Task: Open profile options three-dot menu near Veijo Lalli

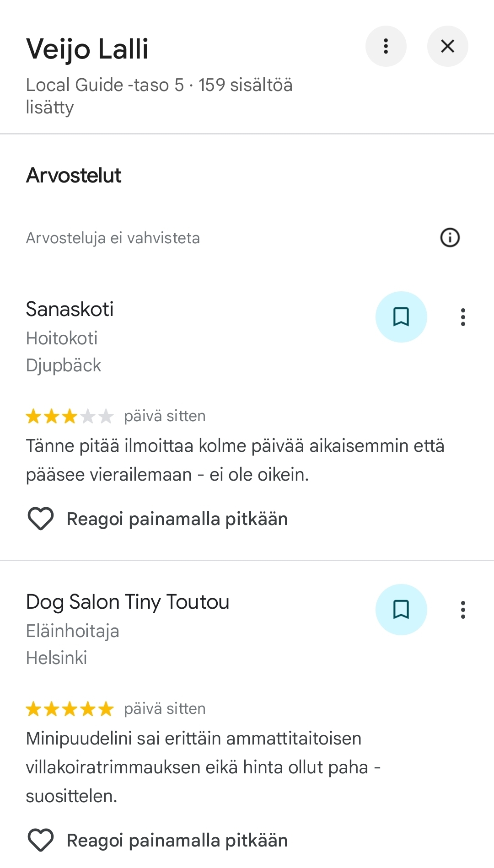Action: click(386, 46)
